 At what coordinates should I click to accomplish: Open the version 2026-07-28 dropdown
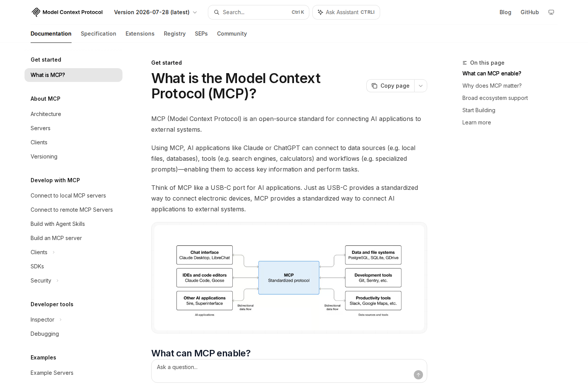(155, 12)
